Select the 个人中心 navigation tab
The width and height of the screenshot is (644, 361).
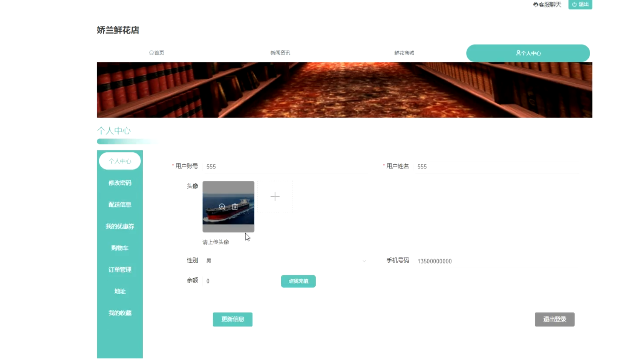tap(528, 53)
